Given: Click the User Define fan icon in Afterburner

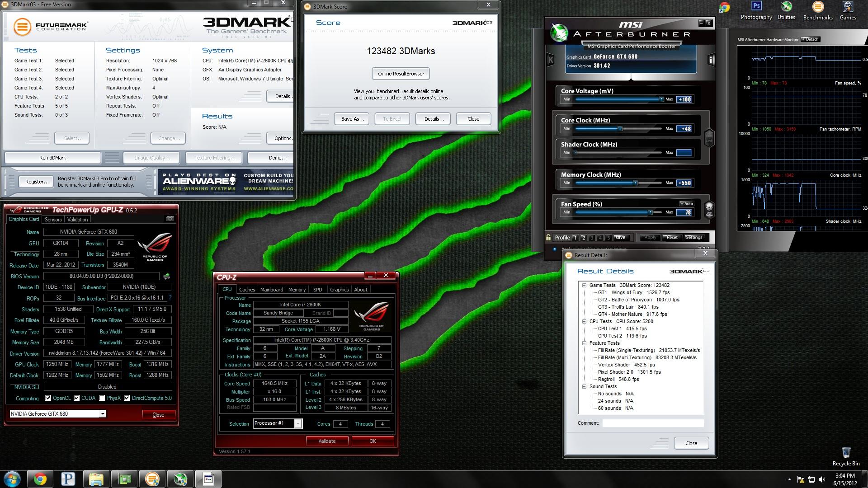Looking at the screenshot, I should pyautogui.click(x=709, y=209).
